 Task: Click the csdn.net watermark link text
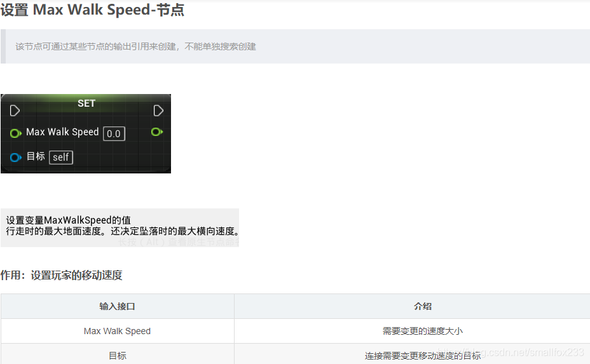511,353
